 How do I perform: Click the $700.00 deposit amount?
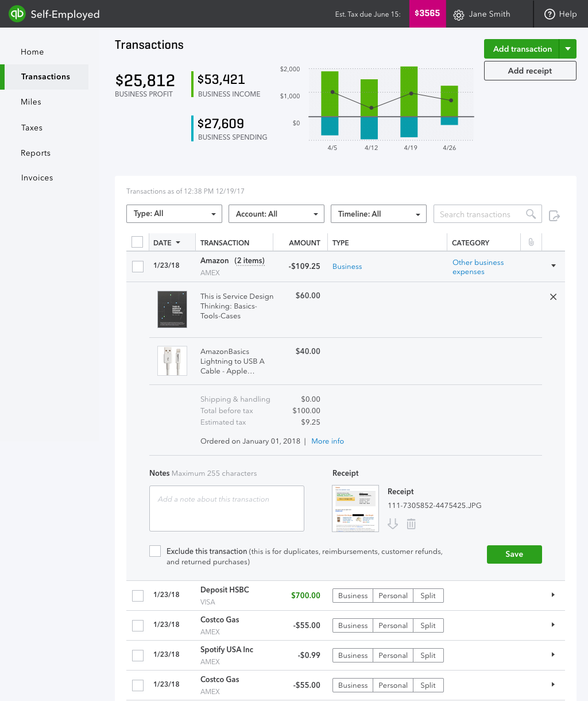click(x=305, y=596)
